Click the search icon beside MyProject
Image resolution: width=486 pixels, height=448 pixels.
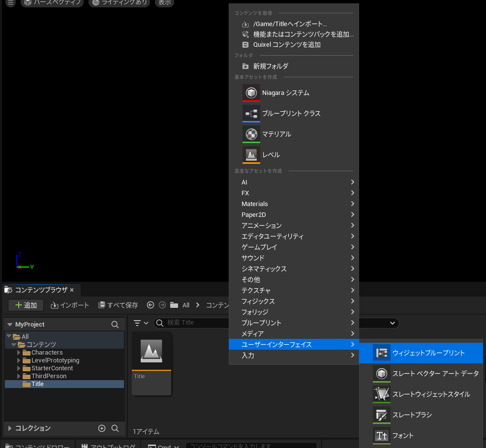(115, 325)
